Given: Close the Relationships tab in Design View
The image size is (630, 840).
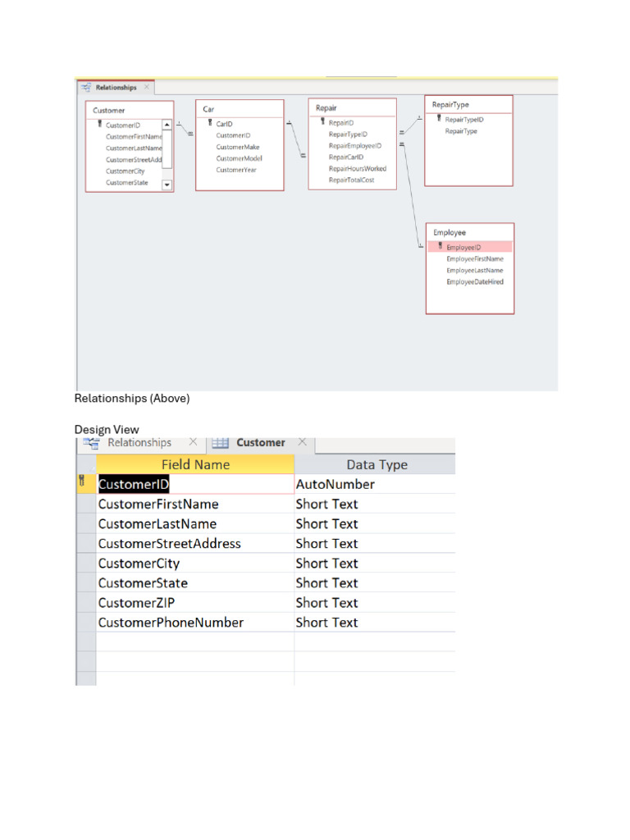Looking at the screenshot, I should (194, 442).
